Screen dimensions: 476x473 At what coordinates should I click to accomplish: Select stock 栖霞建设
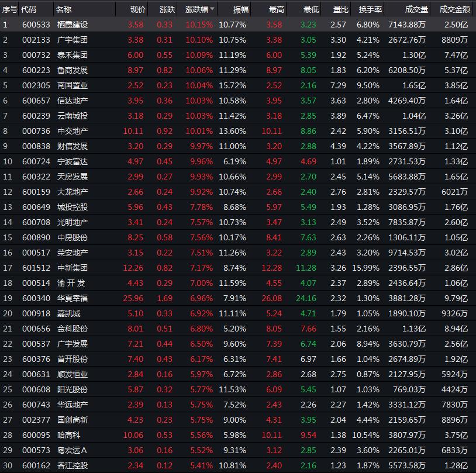[x=73, y=25]
